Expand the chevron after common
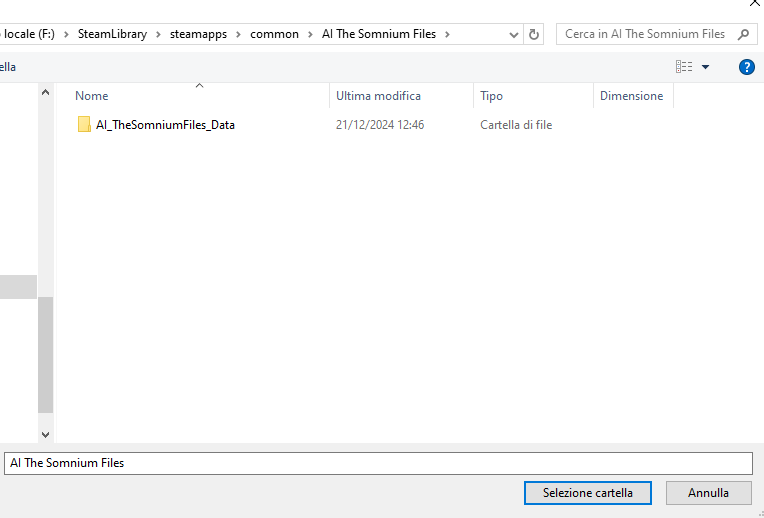764x518 pixels. pyautogui.click(x=310, y=34)
